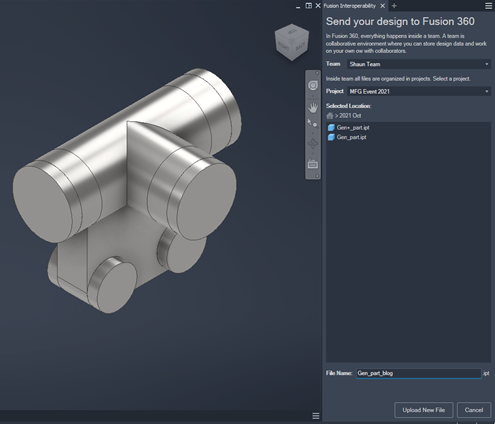Image resolution: width=495 pixels, height=424 pixels.
Task: Open the Team dropdown showing Shaun Team
Action: [419, 64]
